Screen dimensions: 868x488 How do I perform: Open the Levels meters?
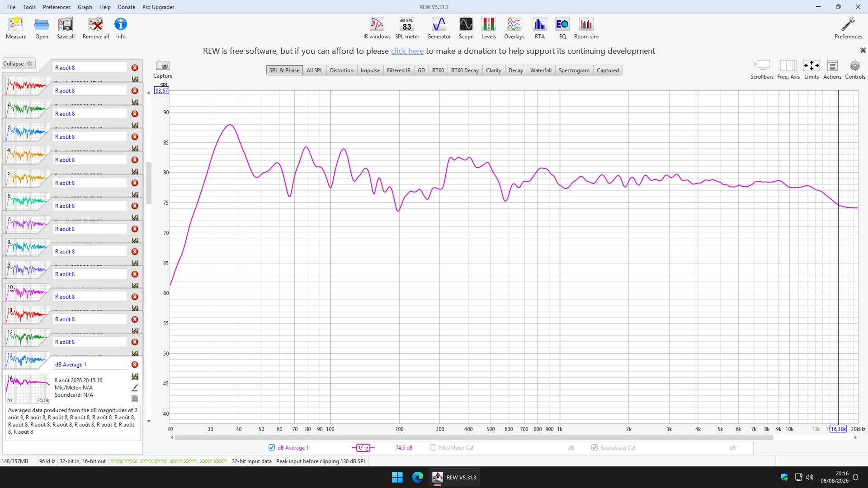click(489, 28)
